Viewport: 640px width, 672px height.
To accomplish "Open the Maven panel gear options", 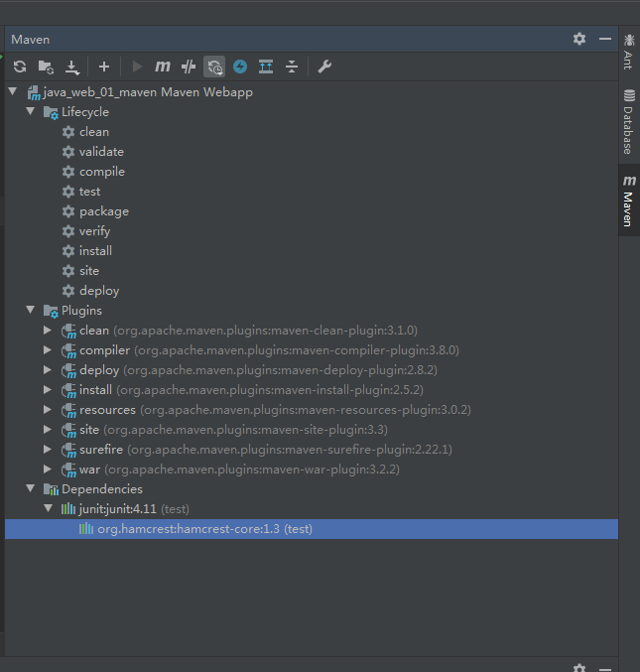I will 579,39.
